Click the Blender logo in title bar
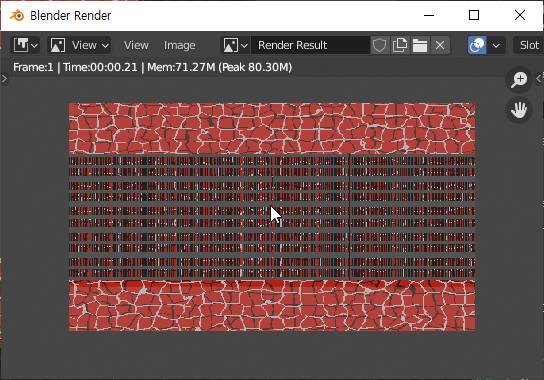544x380 pixels. coord(17,16)
